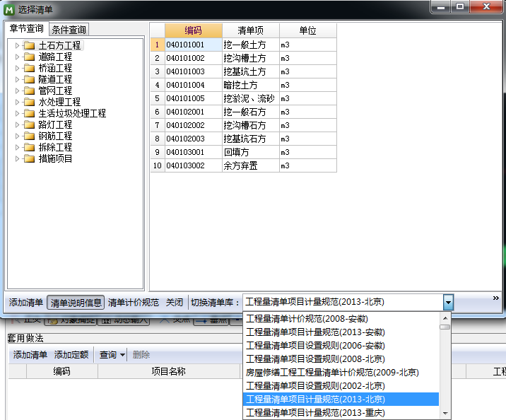Click the folder icon beside 路灯工程
Image resolution: width=506 pixels, height=420 pixels.
click(x=29, y=124)
